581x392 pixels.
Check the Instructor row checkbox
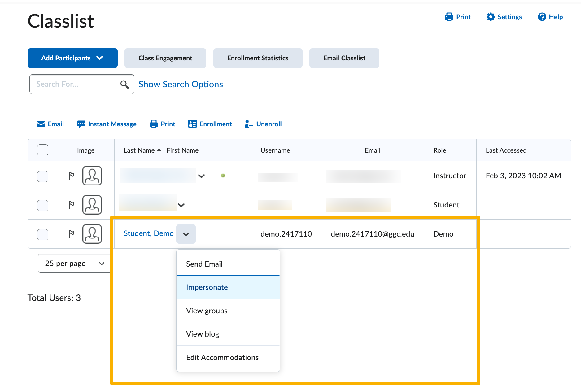(x=43, y=176)
